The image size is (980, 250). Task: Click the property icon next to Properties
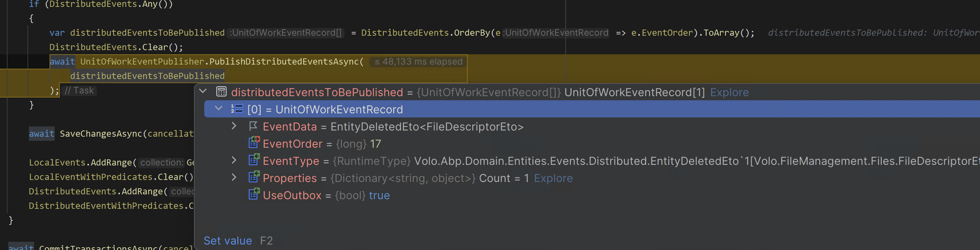point(254,177)
